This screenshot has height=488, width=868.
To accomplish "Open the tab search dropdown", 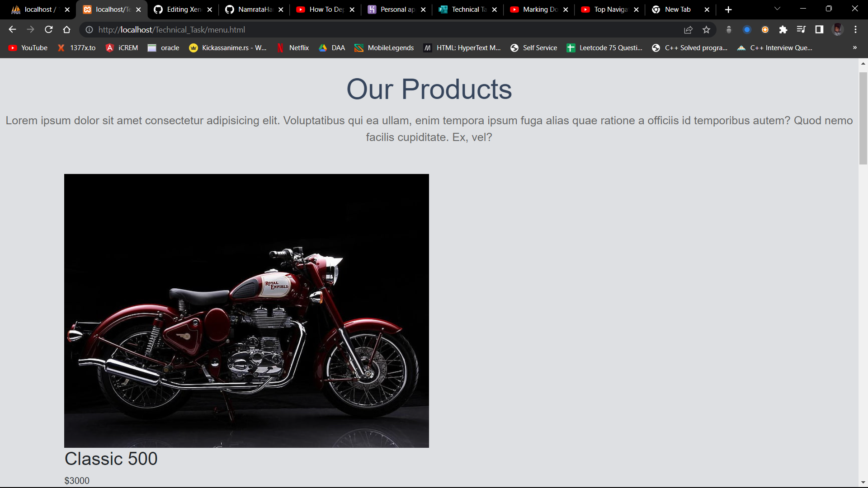I will pyautogui.click(x=777, y=8).
